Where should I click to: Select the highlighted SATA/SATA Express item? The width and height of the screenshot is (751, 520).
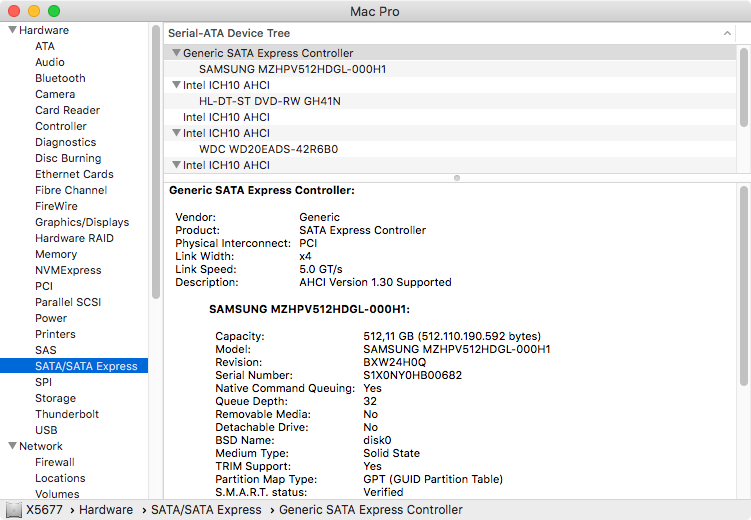tap(74, 366)
